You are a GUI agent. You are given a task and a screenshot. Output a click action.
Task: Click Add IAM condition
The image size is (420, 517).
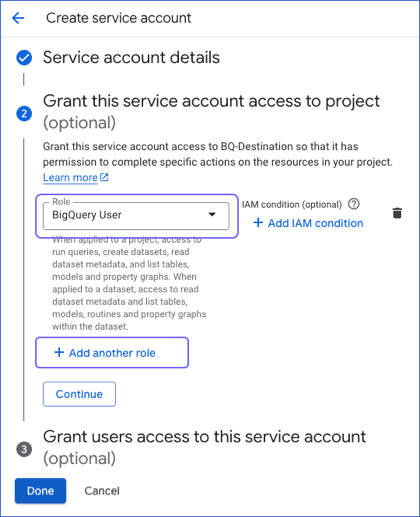coord(308,223)
